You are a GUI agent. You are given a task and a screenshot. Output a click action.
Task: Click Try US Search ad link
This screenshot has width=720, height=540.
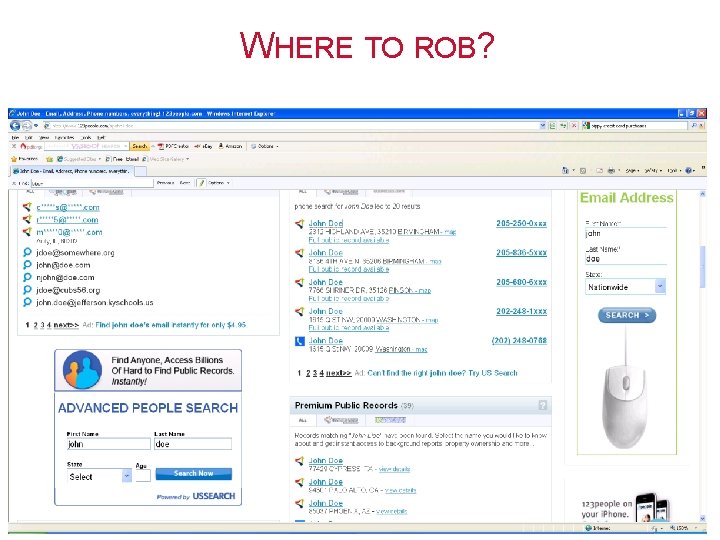493,373
